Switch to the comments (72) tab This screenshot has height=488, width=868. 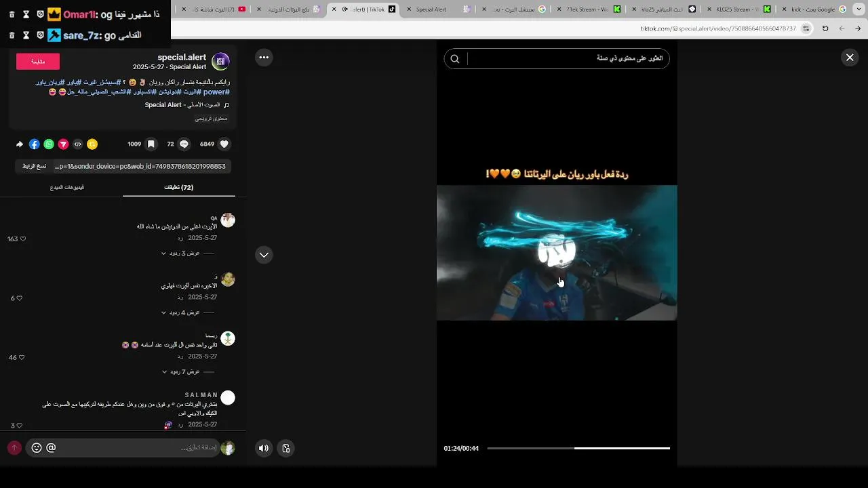(x=179, y=187)
